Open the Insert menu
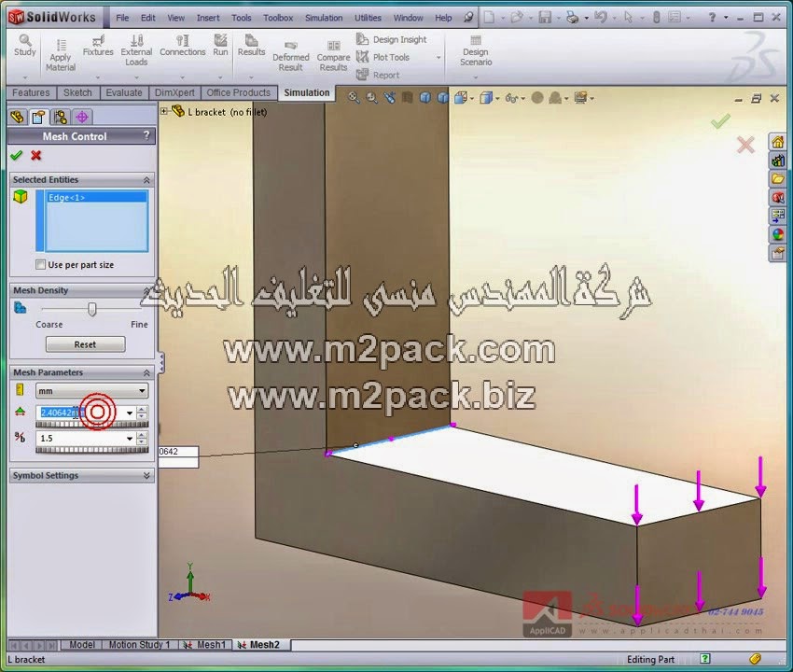The width and height of the screenshot is (793, 672). [x=208, y=18]
